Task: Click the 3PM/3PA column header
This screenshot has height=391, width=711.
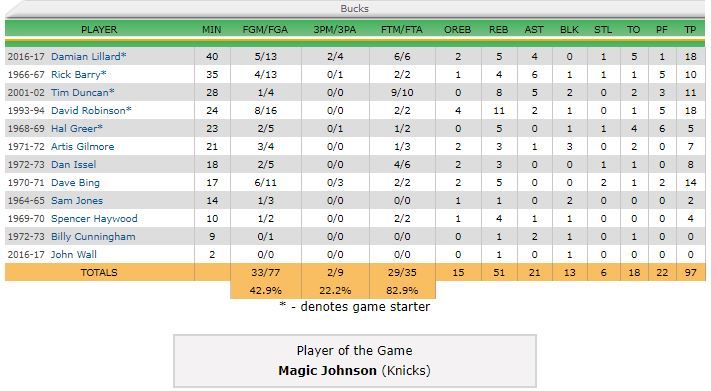Action: point(335,30)
